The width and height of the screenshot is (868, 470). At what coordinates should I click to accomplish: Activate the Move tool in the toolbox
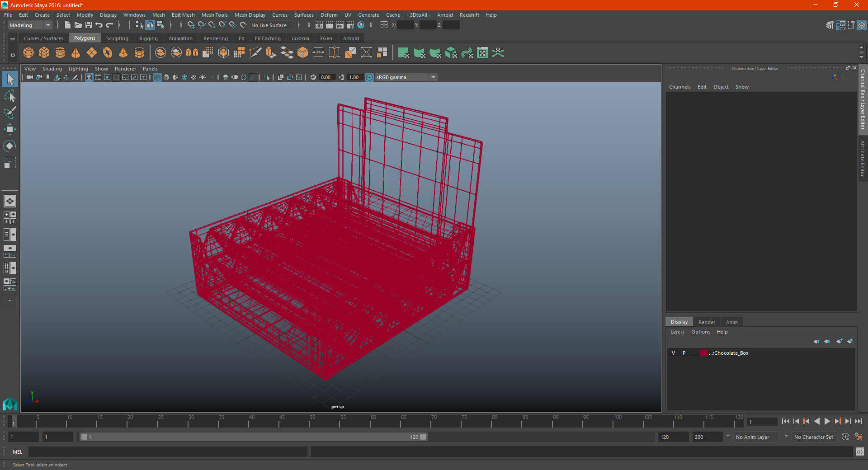10,130
